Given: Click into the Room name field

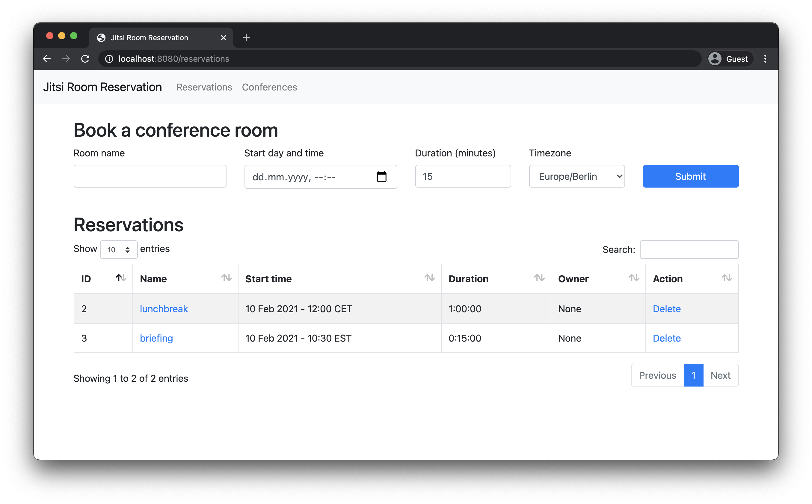Looking at the screenshot, I should pyautogui.click(x=150, y=176).
